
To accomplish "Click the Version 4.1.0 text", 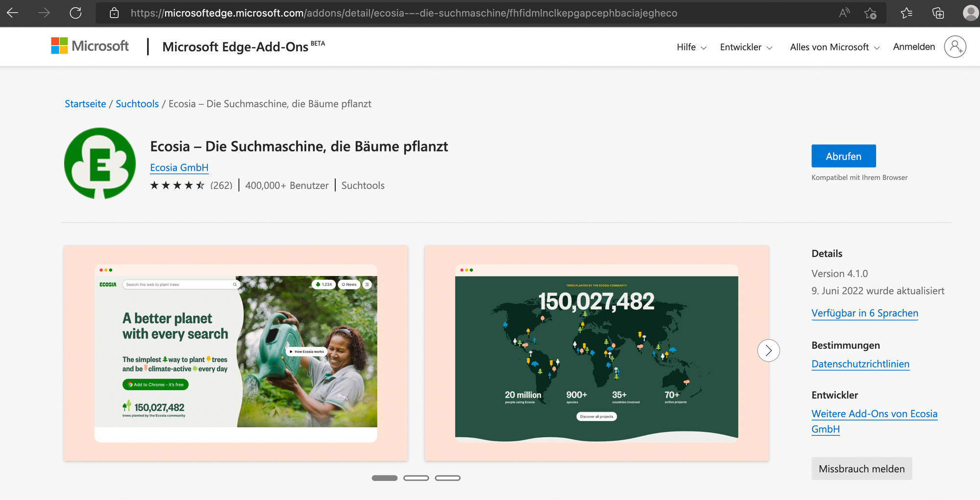I will pyautogui.click(x=840, y=274).
